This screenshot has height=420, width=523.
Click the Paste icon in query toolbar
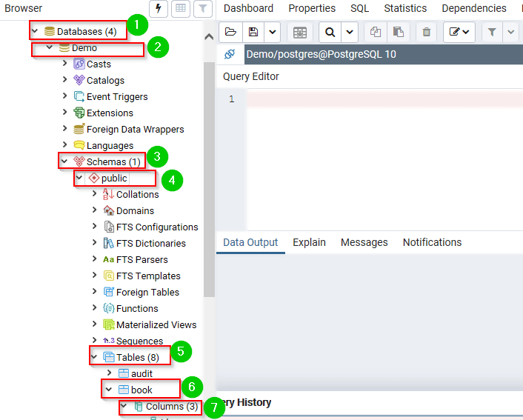tap(398, 32)
